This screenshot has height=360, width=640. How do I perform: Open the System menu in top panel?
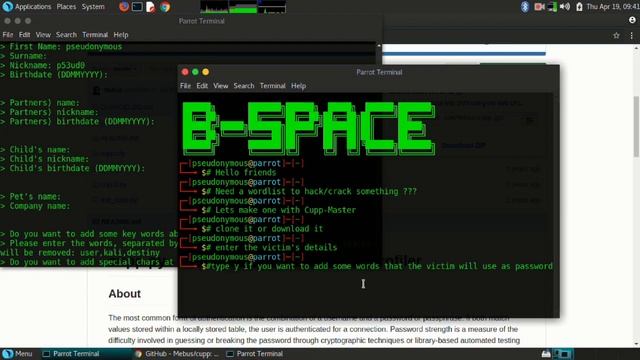[93, 7]
